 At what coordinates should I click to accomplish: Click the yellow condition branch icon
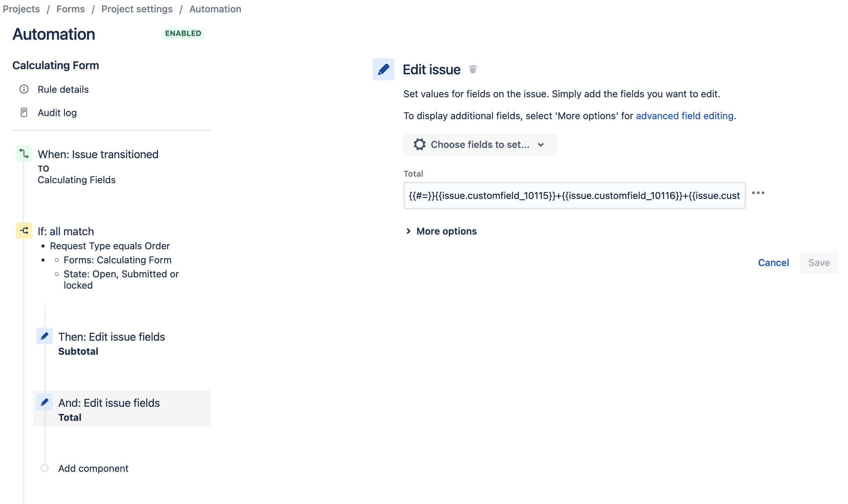(x=23, y=231)
